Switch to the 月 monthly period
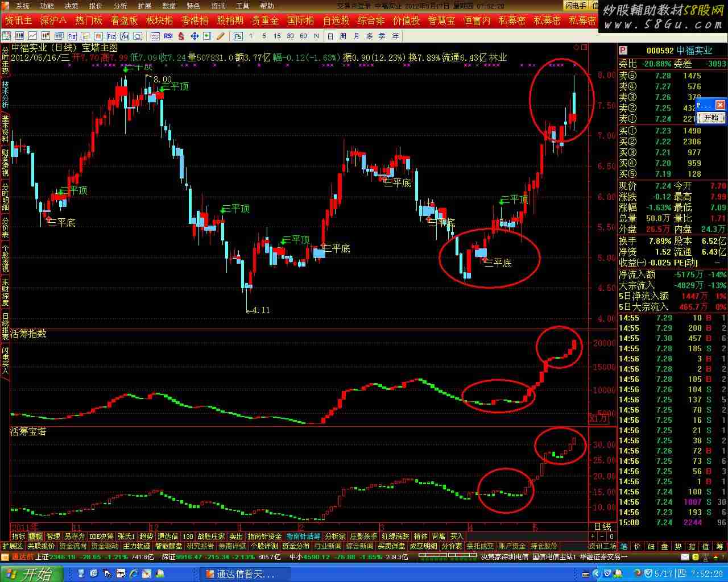 [356, 36]
